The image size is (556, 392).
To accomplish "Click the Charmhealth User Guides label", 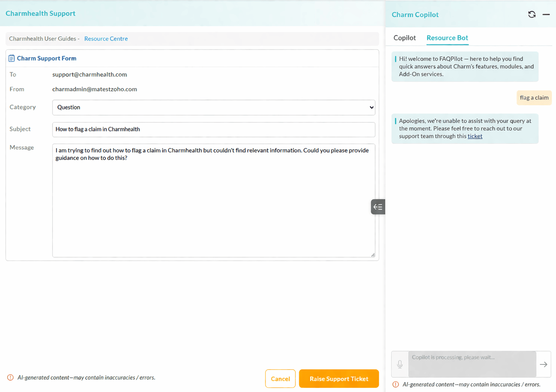I will pyautogui.click(x=44, y=39).
